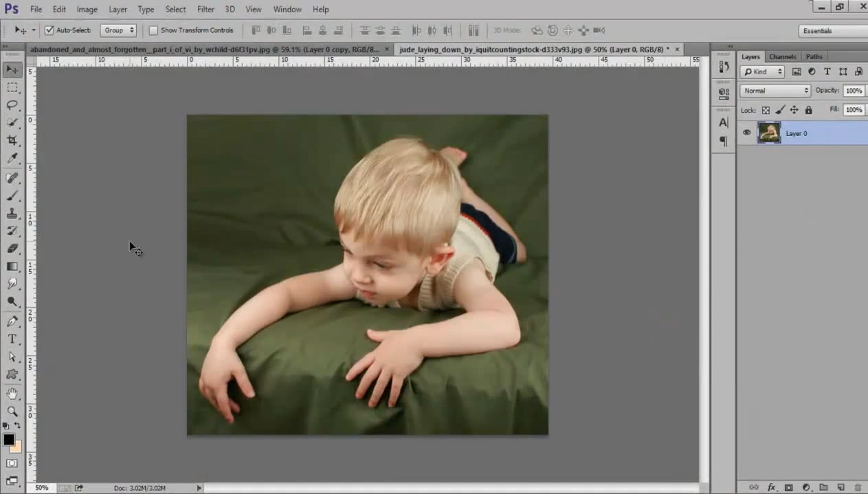This screenshot has width=868, height=494.
Task: Enable Show Transform Controls checkbox
Action: pyautogui.click(x=153, y=30)
